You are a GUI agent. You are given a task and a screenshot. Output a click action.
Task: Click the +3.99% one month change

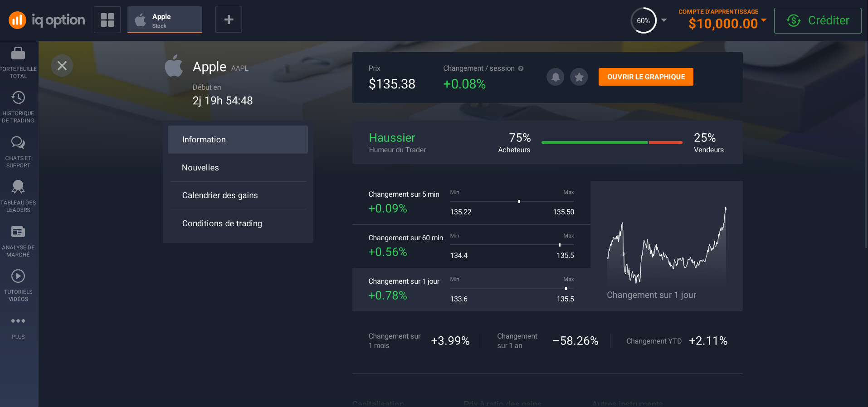pyautogui.click(x=450, y=341)
